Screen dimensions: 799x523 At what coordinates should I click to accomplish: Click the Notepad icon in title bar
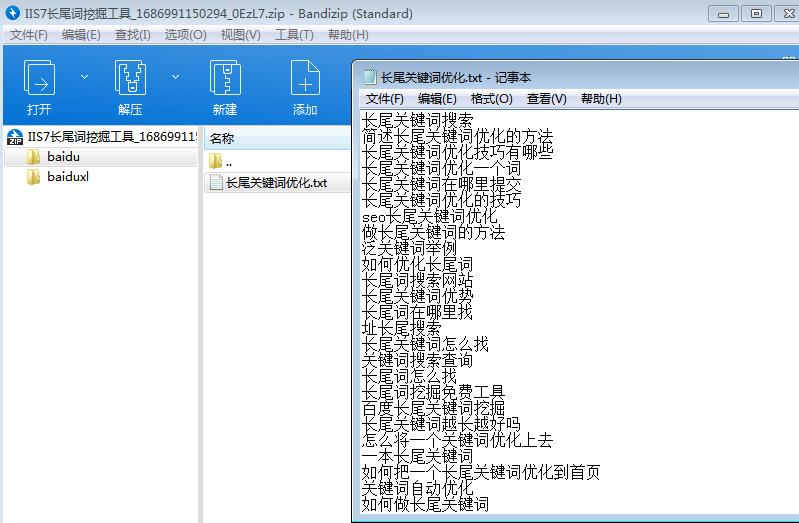[369, 77]
